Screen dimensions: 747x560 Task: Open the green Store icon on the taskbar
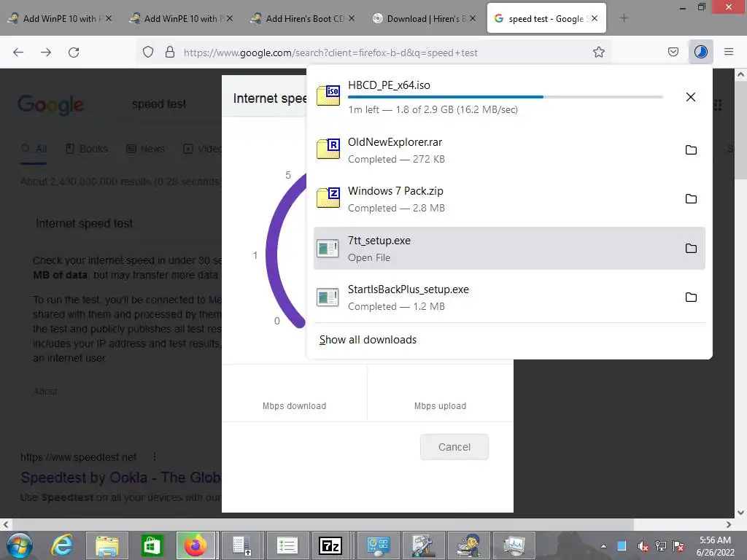point(152,545)
